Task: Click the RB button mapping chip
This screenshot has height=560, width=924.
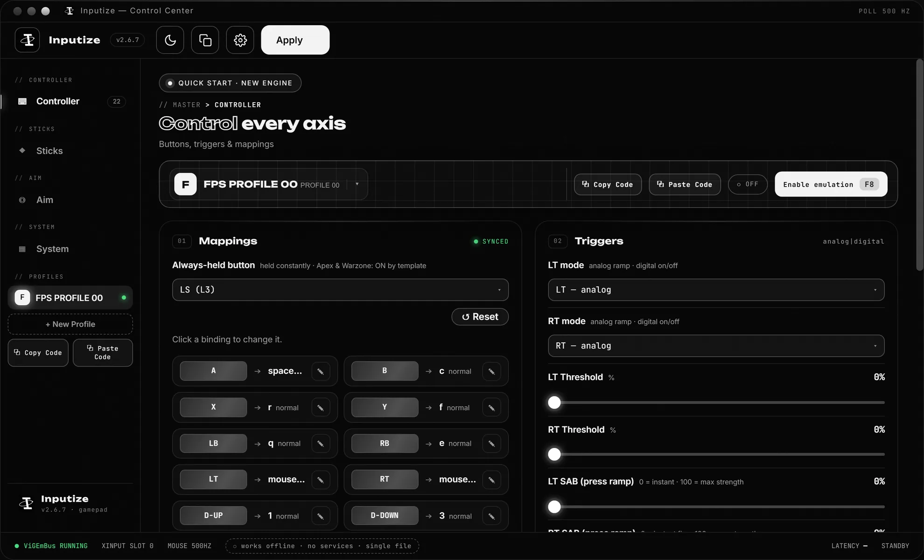Action: (385, 443)
